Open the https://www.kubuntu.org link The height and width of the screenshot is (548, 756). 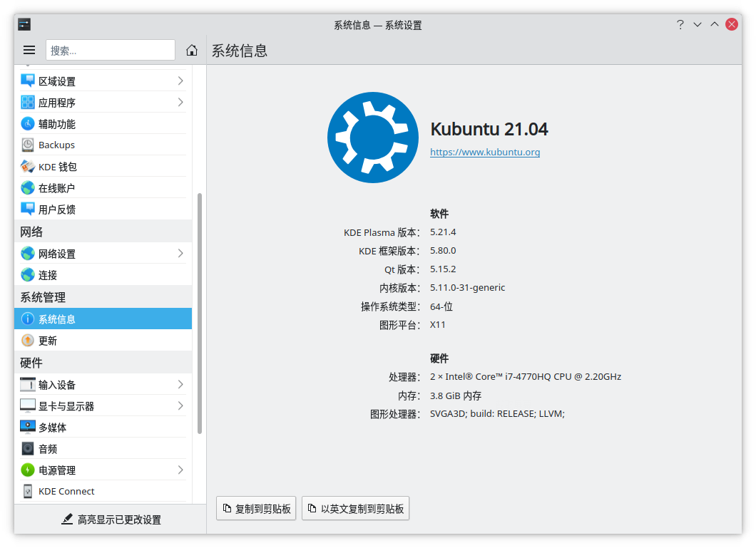coord(485,152)
